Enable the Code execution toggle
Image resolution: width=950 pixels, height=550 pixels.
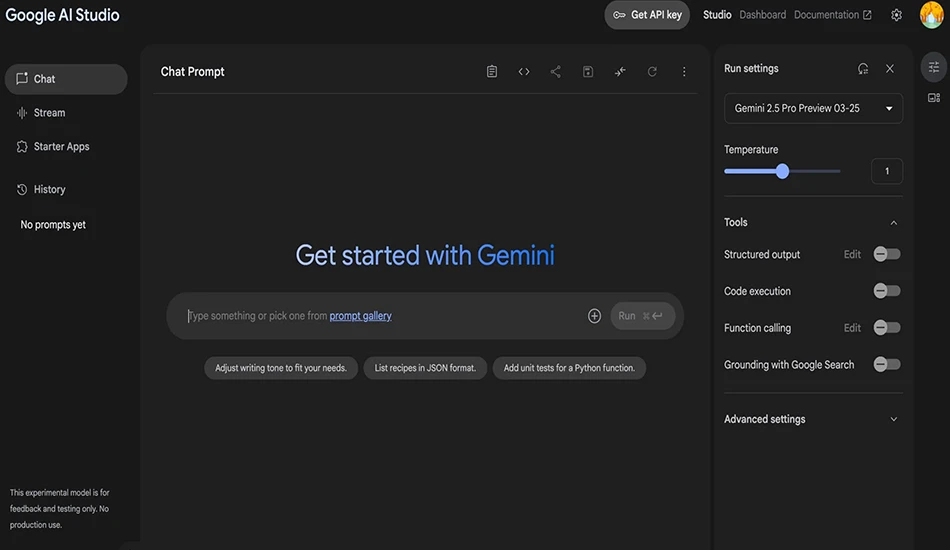coord(887,291)
